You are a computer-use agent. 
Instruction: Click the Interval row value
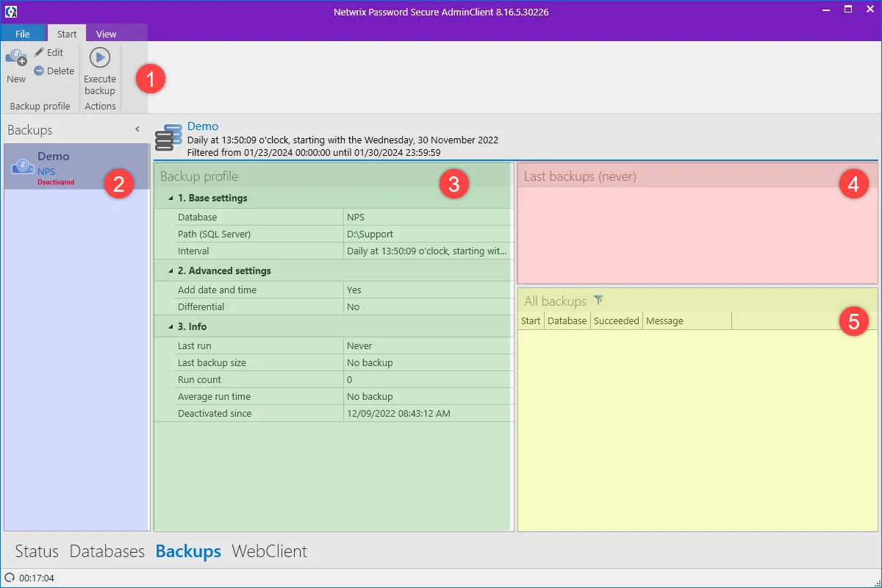tap(427, 251)
